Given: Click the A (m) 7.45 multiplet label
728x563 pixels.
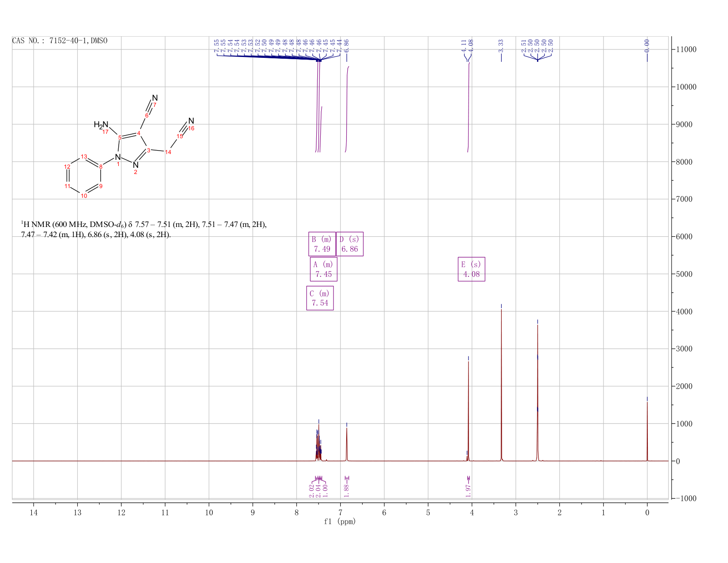Looking at the screenshot, I should (324, 269).
